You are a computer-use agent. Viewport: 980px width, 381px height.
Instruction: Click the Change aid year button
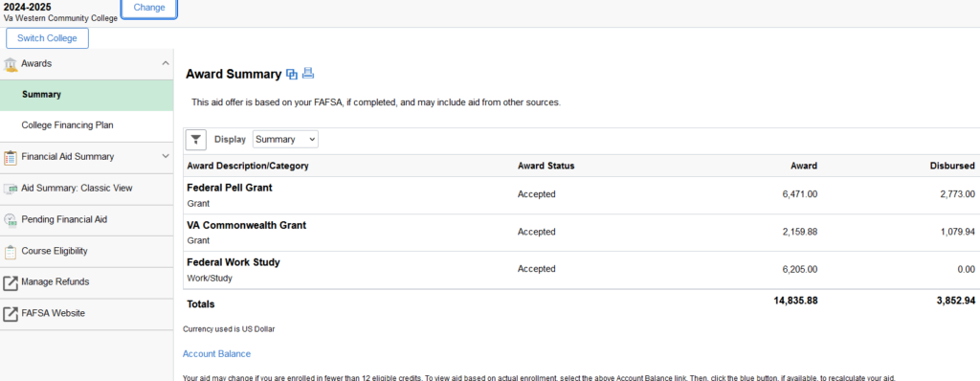click(149, 8)
